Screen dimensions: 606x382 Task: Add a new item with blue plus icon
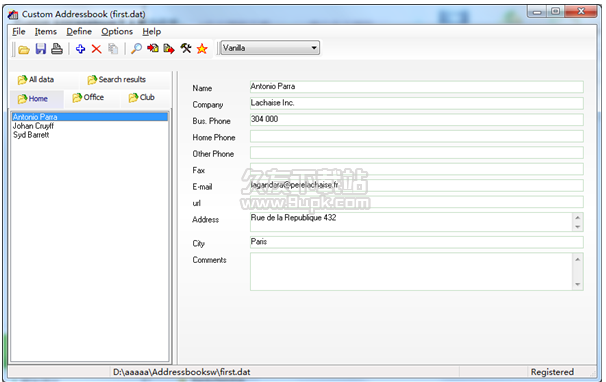coord(80,49)
